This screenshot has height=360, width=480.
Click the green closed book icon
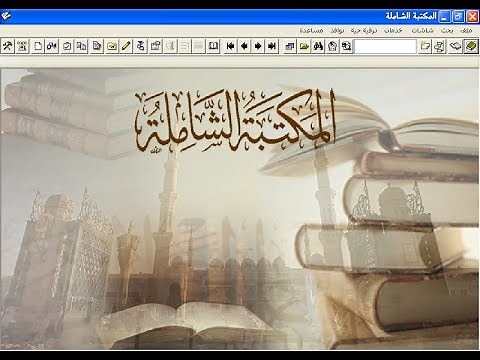click(x=470, y=46)
